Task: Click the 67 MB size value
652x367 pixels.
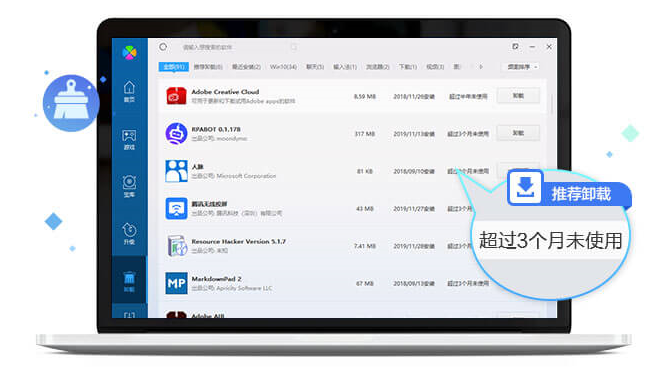Action: pos(365,283)
